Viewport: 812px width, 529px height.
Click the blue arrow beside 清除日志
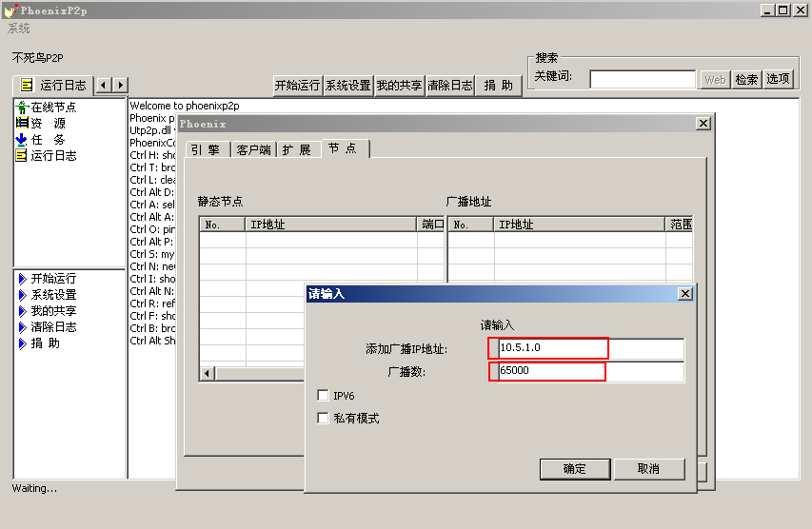pos(22,326)
